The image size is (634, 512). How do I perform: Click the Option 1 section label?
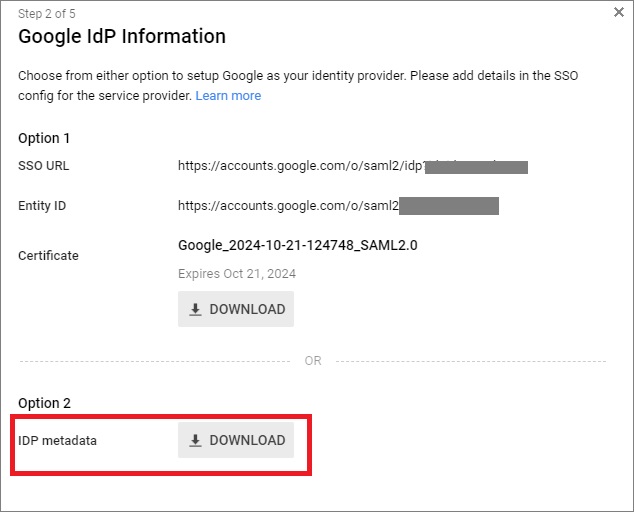(x=45, y=138)
